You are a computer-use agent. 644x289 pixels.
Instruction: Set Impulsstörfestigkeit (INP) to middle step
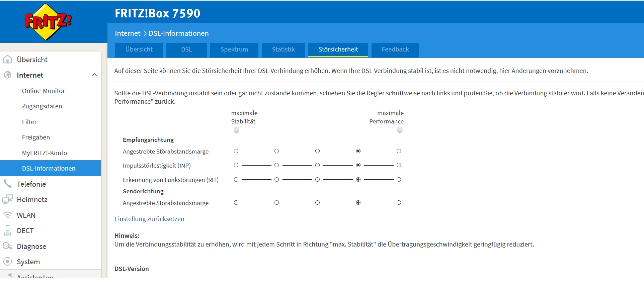coord(317,165)
